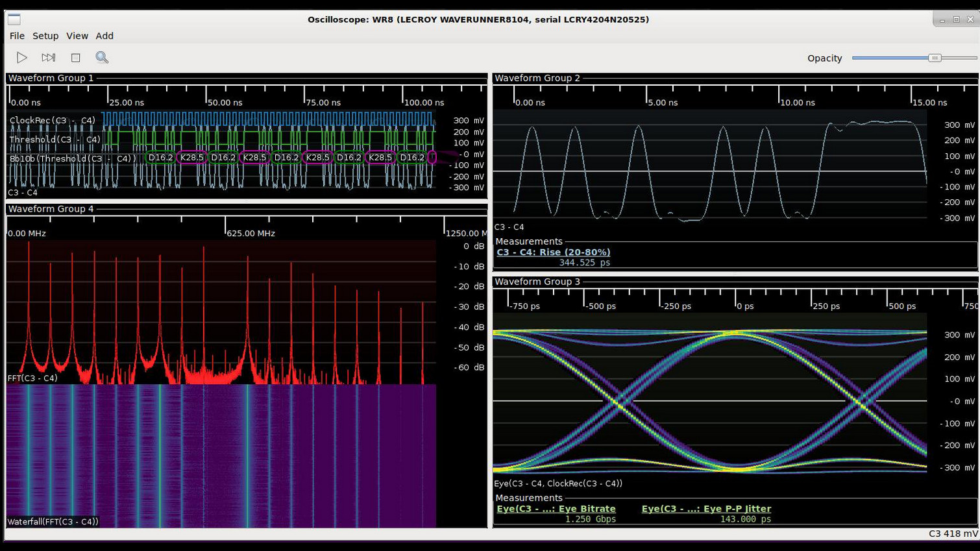
Task: Select the Threshold(C3 - C4) channel label
Action: point(55,140)
